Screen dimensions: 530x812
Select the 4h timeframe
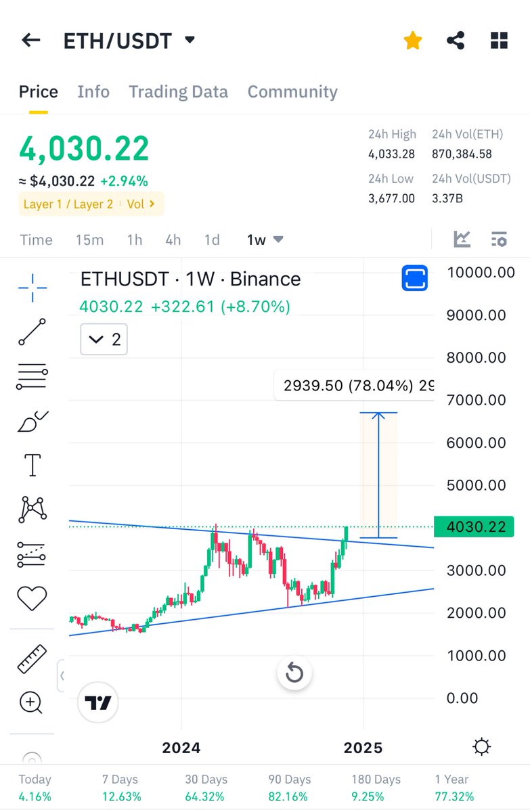[x=173, y=240]
